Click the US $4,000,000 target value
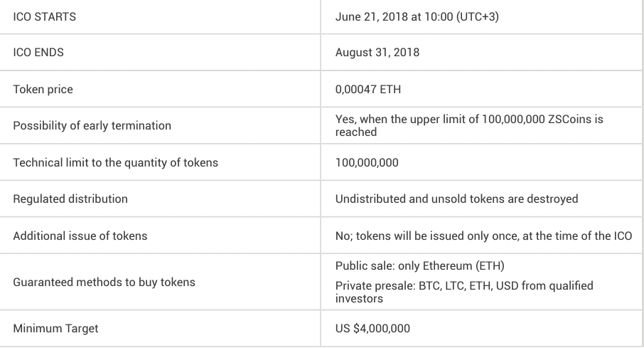644x348 pixels. 372,329
